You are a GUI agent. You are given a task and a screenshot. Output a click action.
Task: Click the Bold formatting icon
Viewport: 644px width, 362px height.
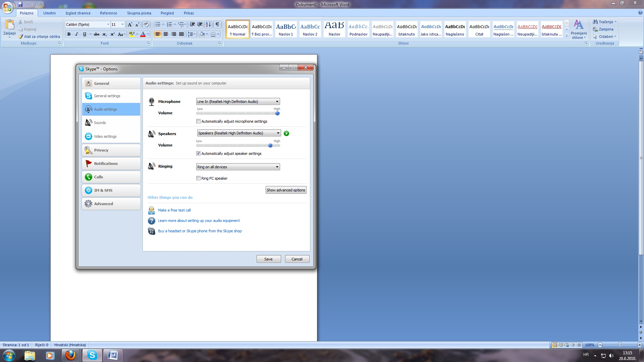point(69,34)
